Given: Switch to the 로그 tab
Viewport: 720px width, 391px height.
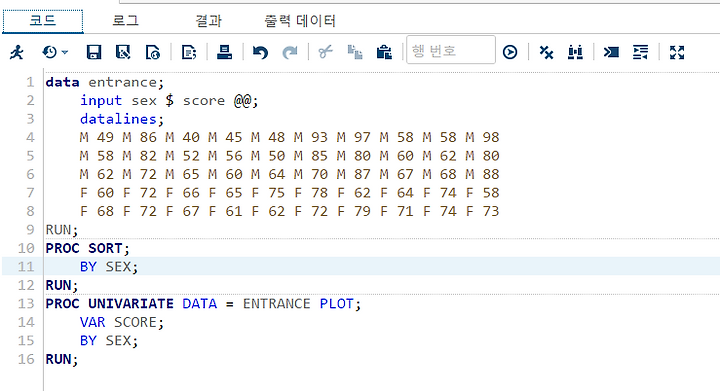Looking at the screenshot, I should point(125,21).
